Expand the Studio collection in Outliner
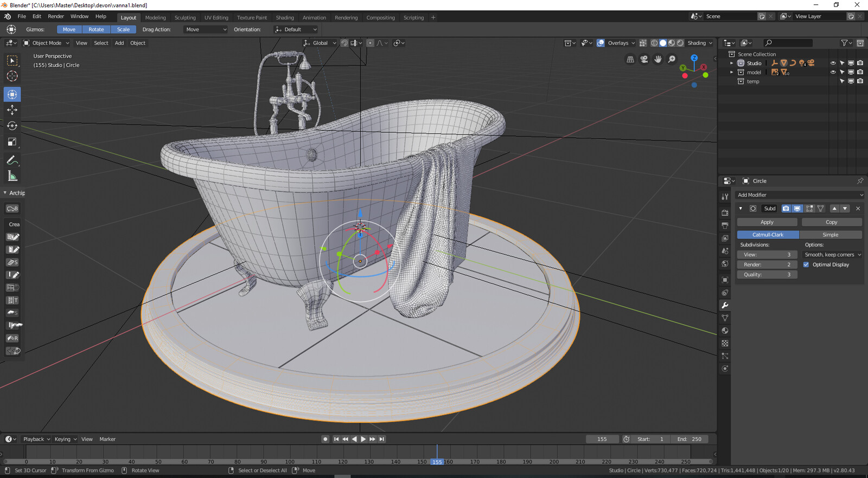The height and width of the screenshot is (478, 868). (731, 63)
